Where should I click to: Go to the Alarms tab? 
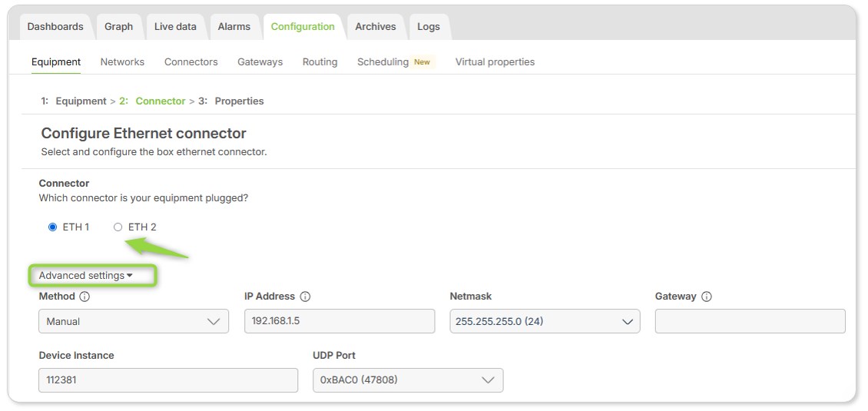pos(234,27)
